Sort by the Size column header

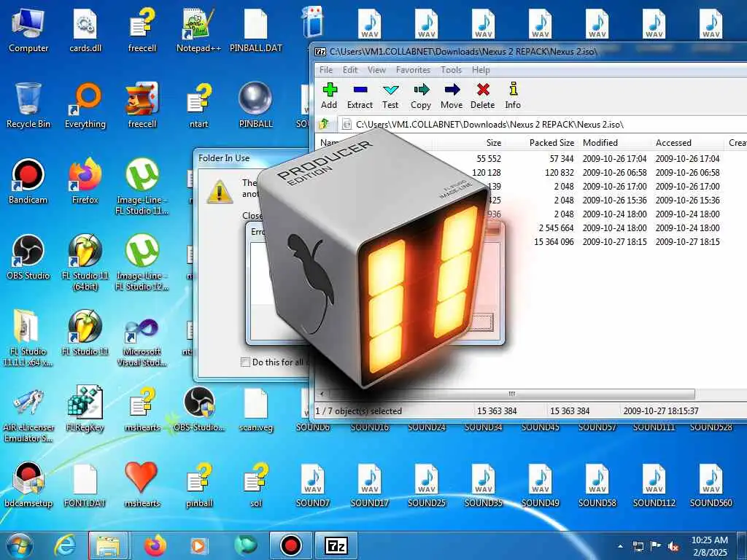tap(494, 142)
